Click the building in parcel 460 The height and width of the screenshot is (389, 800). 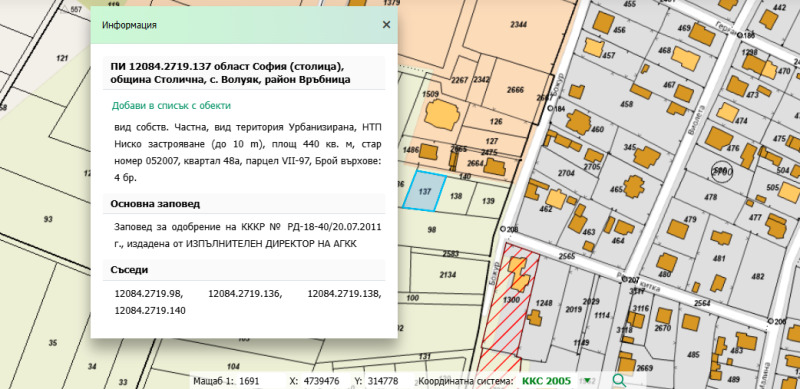[x=578, y=123]
